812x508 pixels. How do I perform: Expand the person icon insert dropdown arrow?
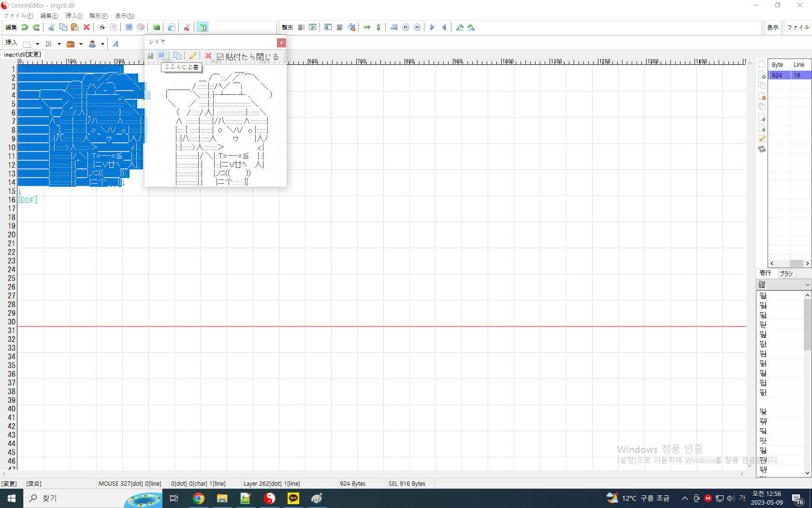pos(102,44)
